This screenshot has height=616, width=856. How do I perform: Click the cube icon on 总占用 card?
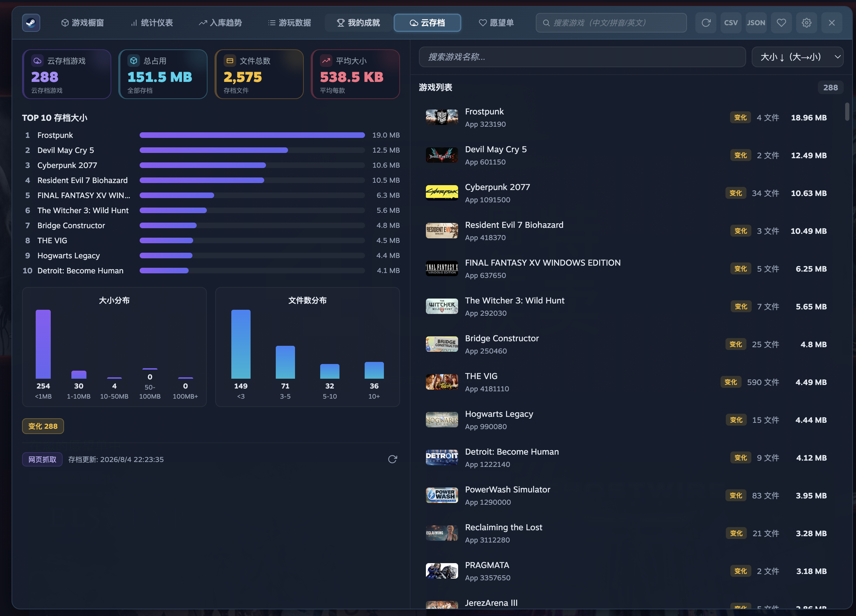tap(134, 61)
